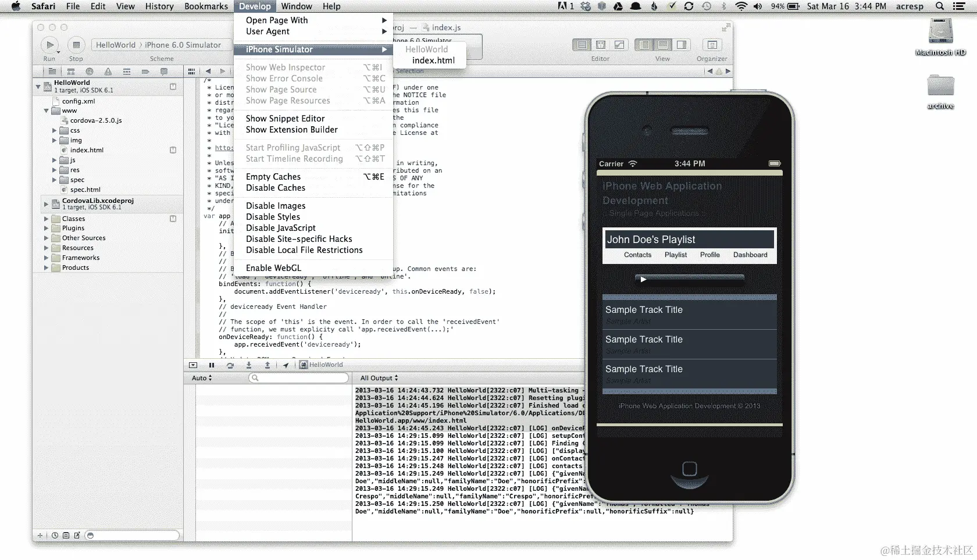Click the navigator filter field
Viewport: 977px width, 560px height.
(132, 536)
